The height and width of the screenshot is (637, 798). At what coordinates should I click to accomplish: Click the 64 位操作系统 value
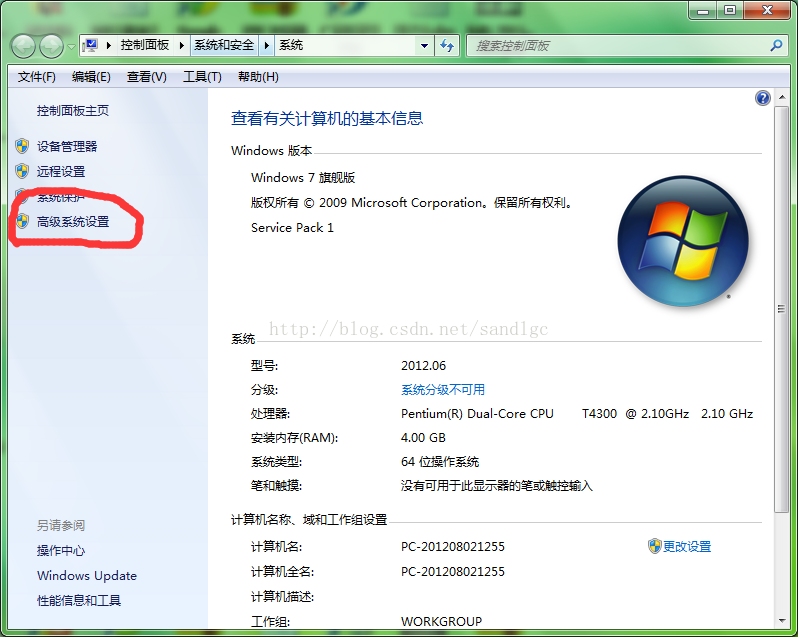pos(440,461)
